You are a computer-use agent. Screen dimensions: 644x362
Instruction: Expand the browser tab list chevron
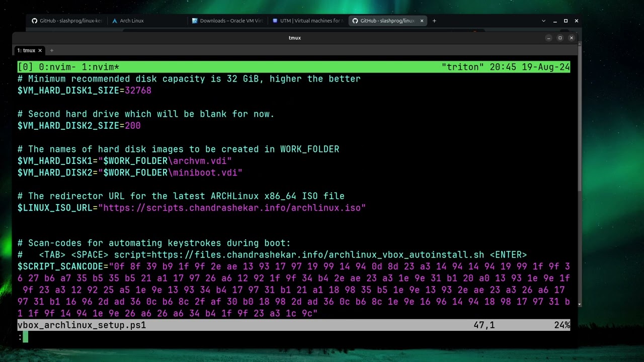pos(543,21)
